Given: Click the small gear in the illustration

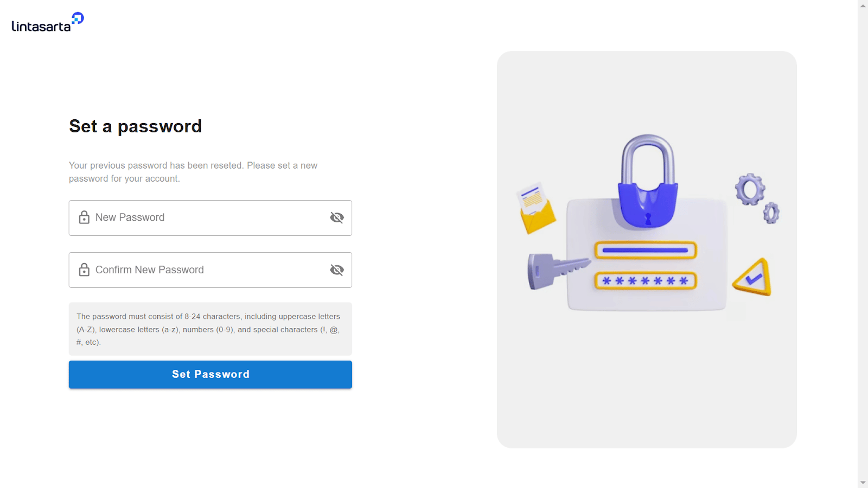Looking at the screenshot, I should pyautogui.click(x=771, y=213).
